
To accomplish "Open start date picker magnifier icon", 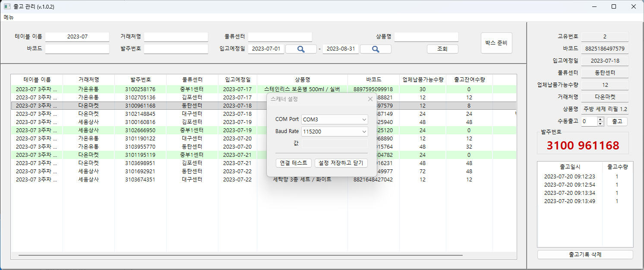I will (301, 49).
